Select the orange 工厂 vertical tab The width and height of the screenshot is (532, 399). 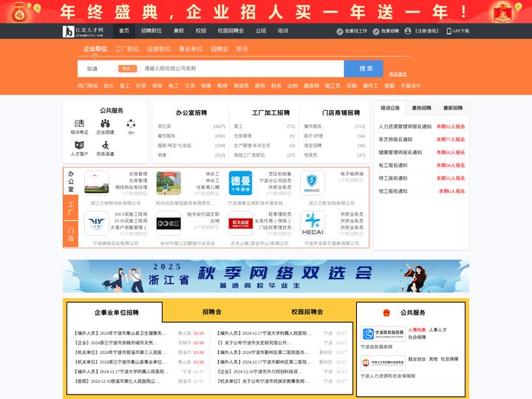click(71, 208)
